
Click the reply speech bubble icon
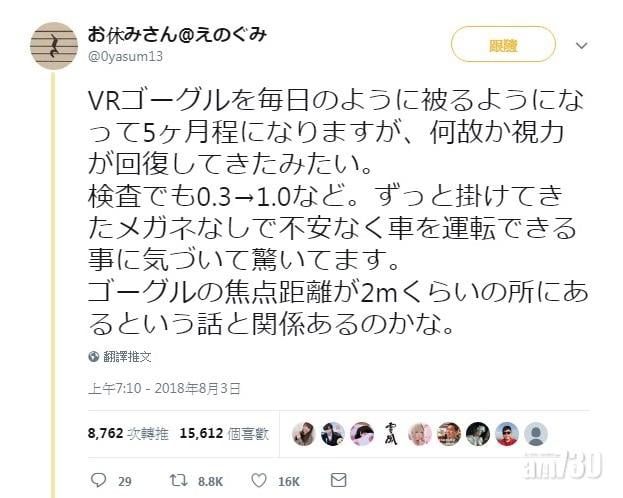point(98,481)
